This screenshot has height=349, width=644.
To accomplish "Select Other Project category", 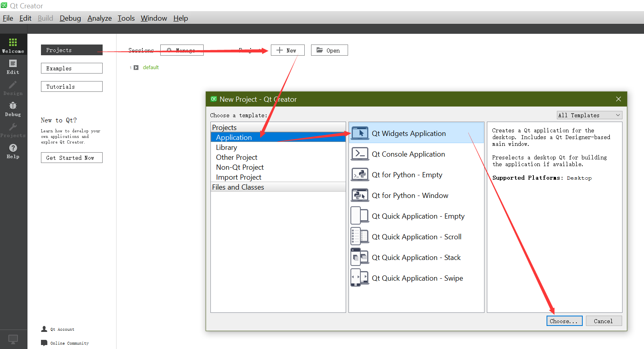I will pyautogui.click(x=278, y=157).
